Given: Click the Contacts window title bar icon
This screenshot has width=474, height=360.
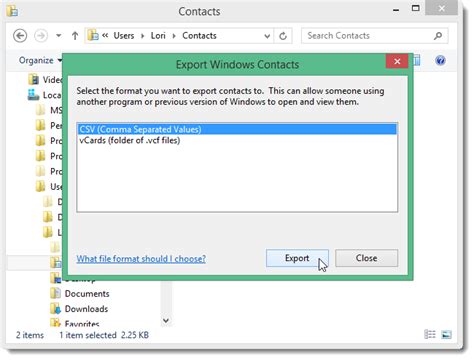Looking at the screenshot, I should click(x=12, y=11).
